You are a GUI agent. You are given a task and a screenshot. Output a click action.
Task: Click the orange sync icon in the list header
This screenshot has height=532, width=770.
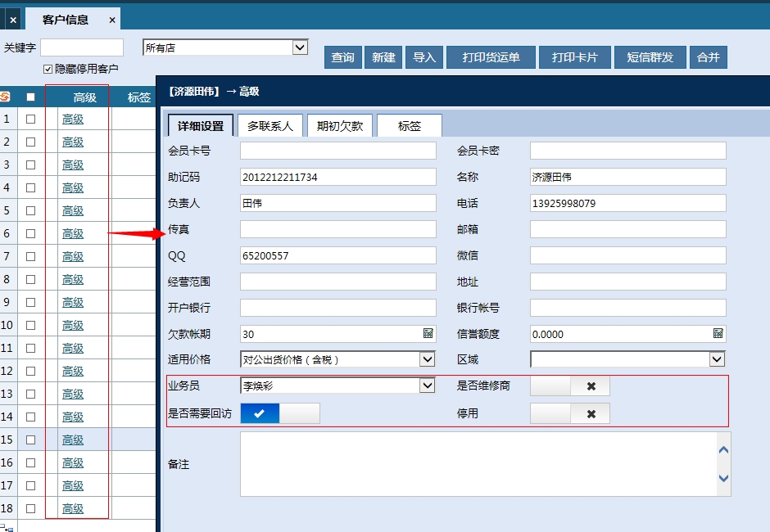click(x=7, y=96)
